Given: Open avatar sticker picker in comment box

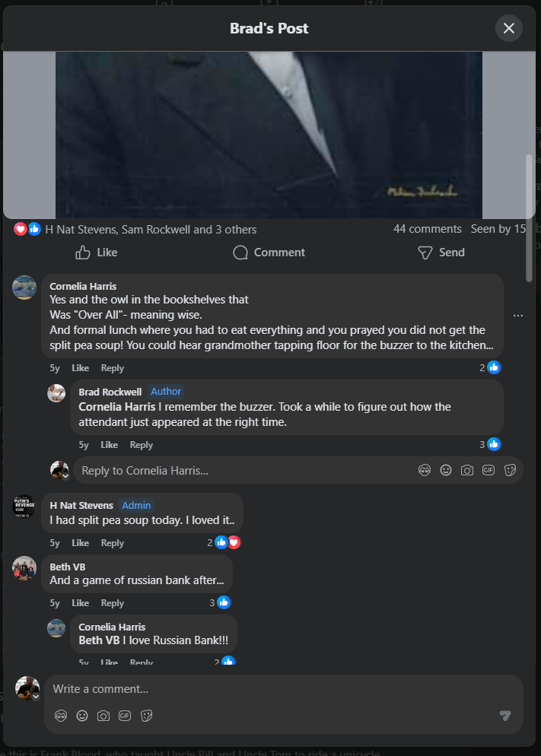Looking at the screenshot, I should coord(61,716).
